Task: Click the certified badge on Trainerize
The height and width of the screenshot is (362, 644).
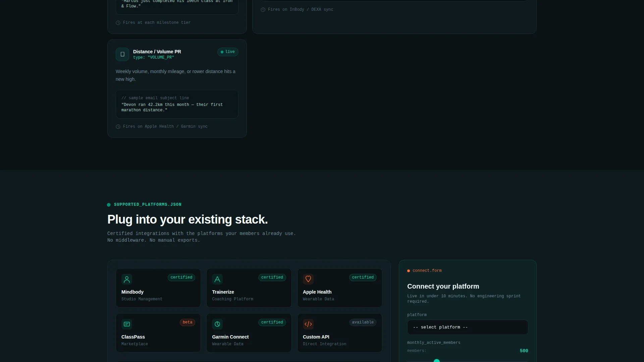Action: pyautogui.click(x=272, y=278)
